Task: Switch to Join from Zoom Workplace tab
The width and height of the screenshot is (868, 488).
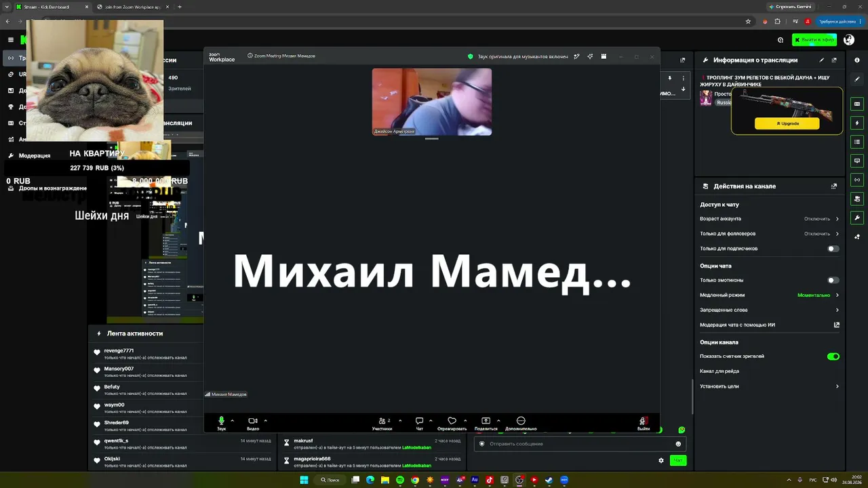Action: coord(132,7)
